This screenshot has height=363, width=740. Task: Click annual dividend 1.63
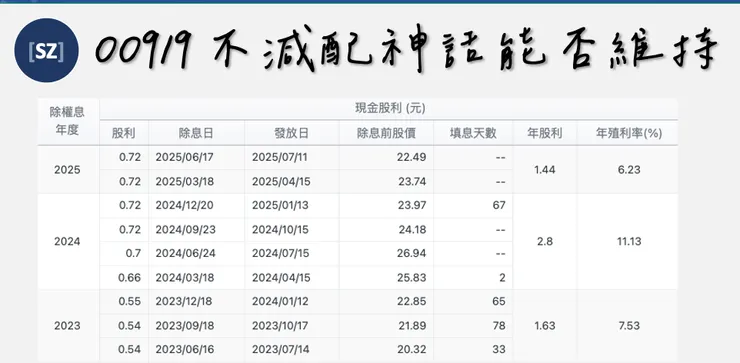(x=545, y=326)
